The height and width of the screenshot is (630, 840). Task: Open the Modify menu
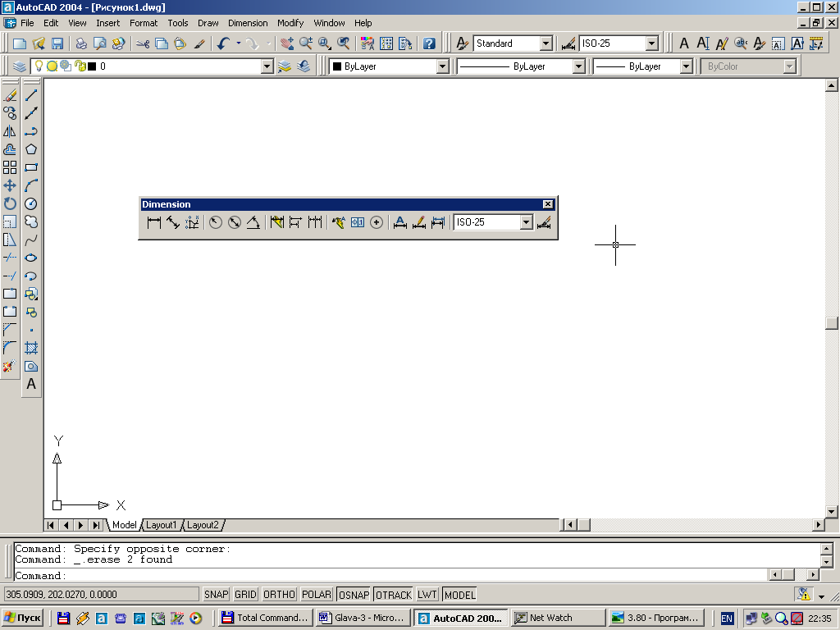pos(290,23)
